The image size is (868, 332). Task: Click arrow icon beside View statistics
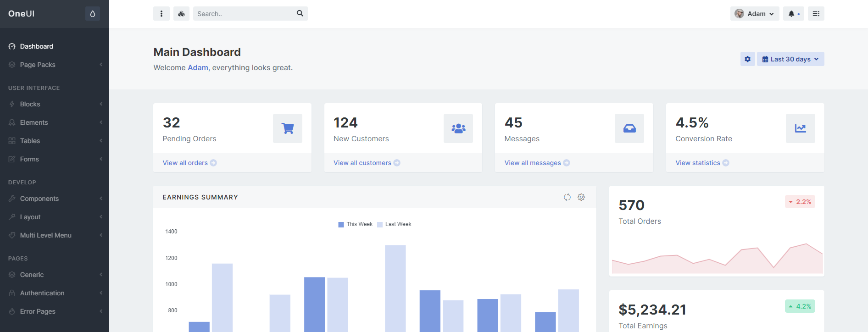[726, 163]
